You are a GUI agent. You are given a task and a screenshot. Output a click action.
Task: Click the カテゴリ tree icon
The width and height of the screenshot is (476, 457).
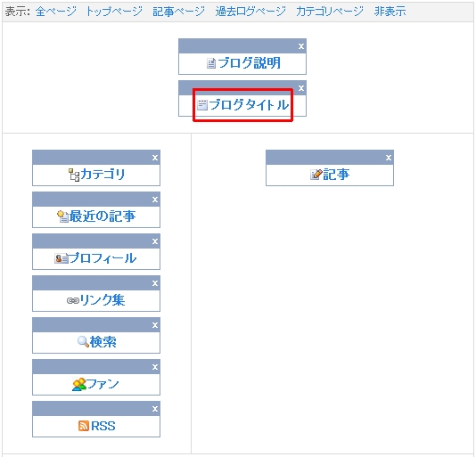point(74,175)
